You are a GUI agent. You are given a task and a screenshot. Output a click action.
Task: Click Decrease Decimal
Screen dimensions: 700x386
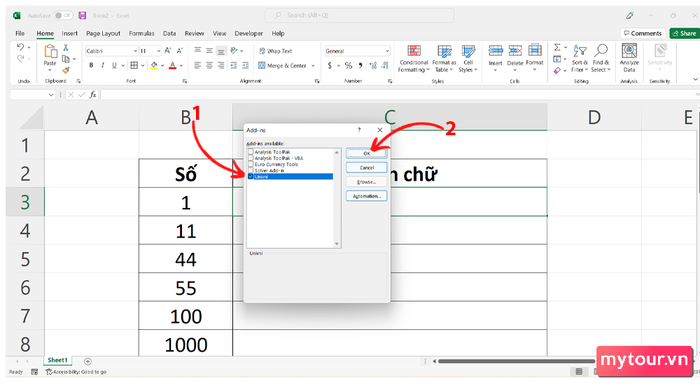pos(384,66)
